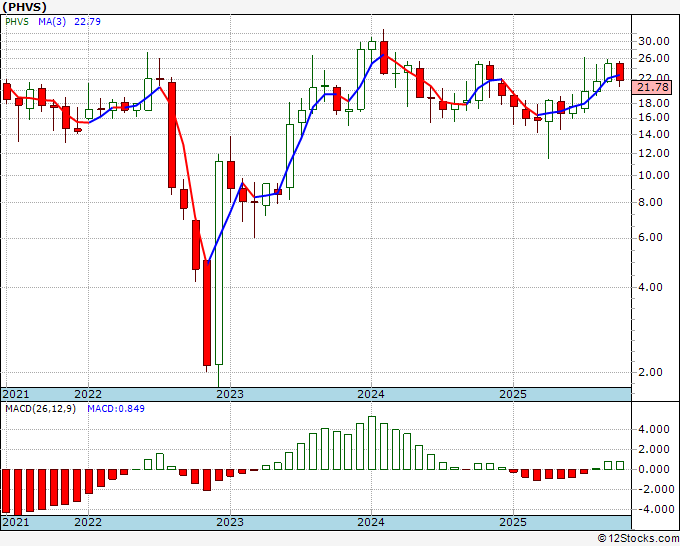
Task: Click 2023 on the MACD timeline
Action: (230, 522)
